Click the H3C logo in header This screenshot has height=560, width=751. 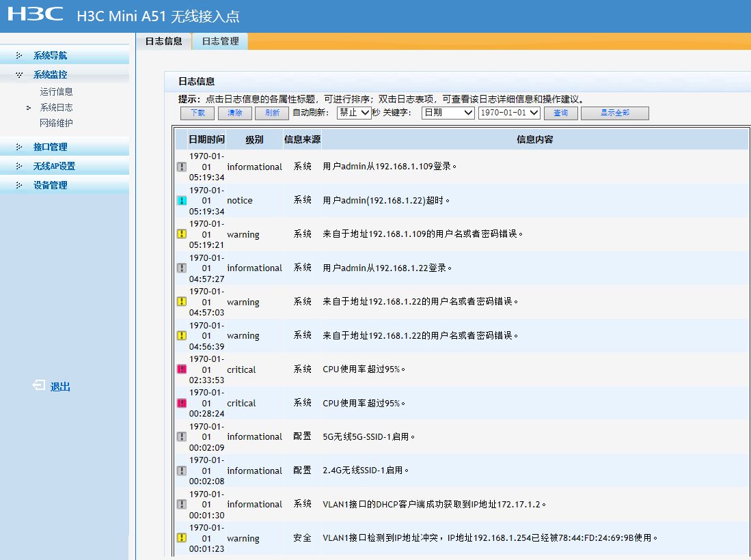(x=35, y=14)
